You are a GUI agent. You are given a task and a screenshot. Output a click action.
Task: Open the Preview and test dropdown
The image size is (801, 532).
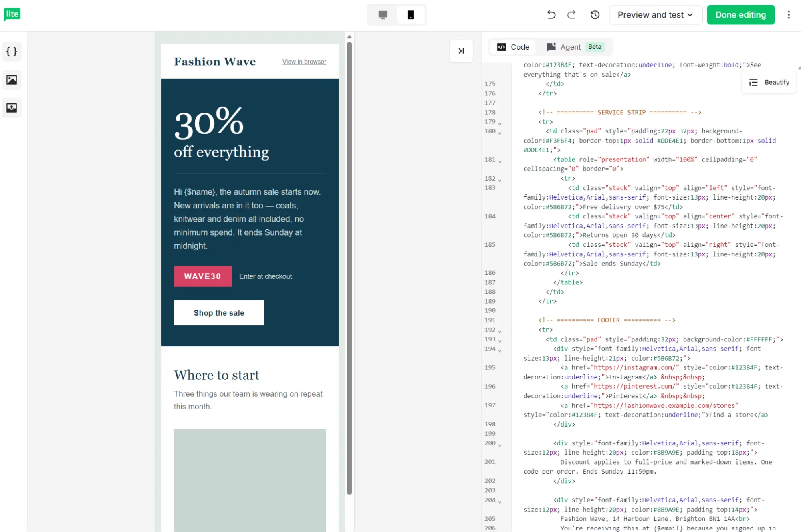[656, 15]
